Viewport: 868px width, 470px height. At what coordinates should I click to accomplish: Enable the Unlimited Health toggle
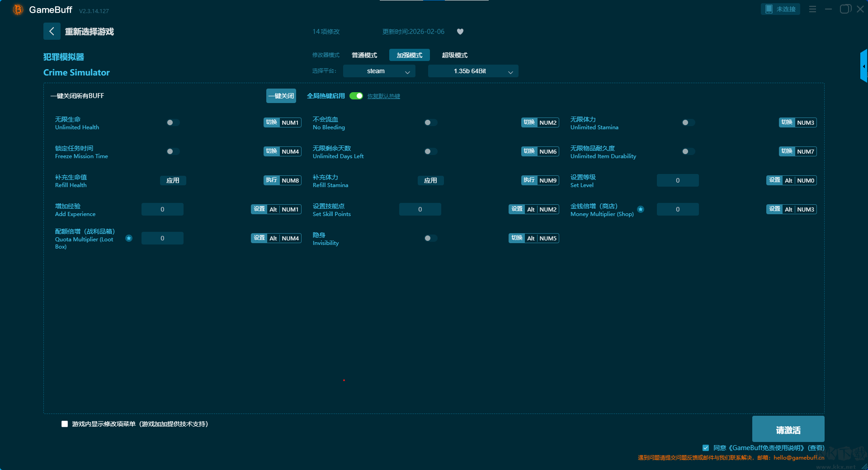coord(173,122)
